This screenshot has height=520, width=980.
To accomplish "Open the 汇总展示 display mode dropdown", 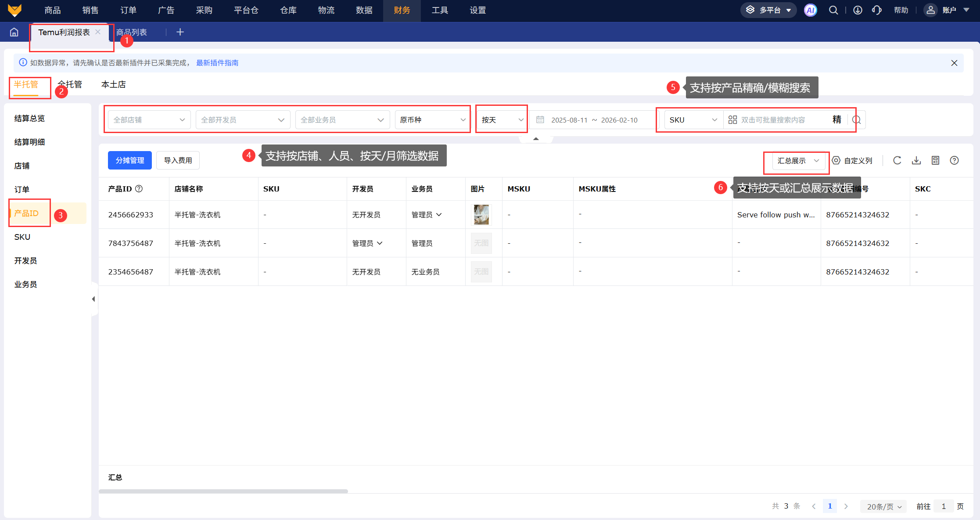I will click(x=797, y=161).
